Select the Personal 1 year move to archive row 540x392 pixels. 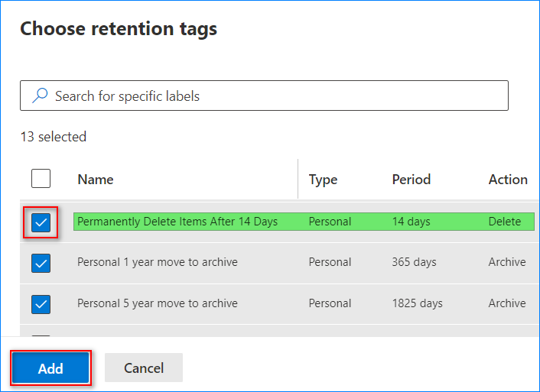point(158,262)
